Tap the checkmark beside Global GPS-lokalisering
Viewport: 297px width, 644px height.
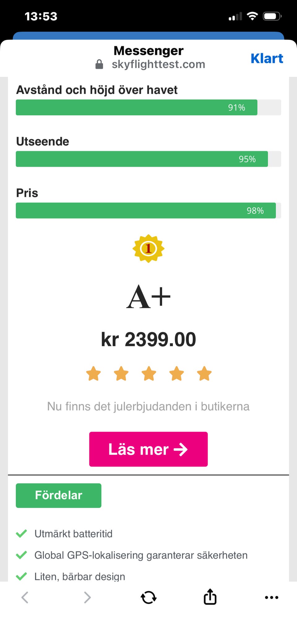21,555
